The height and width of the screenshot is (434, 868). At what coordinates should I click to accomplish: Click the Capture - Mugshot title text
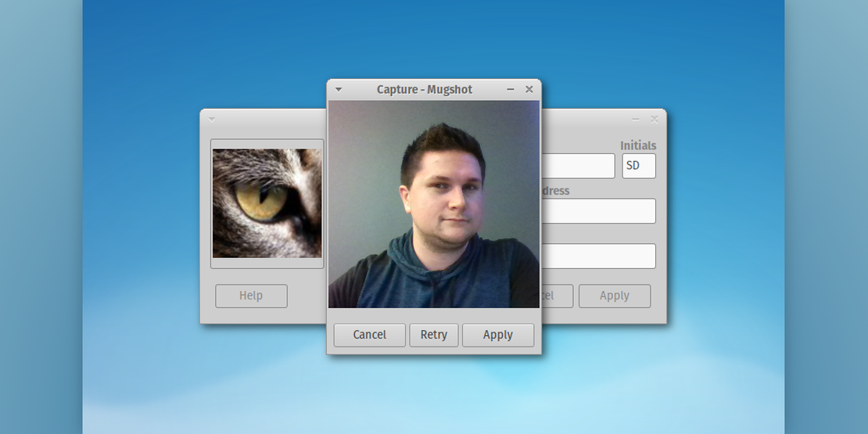pos(425,90)
